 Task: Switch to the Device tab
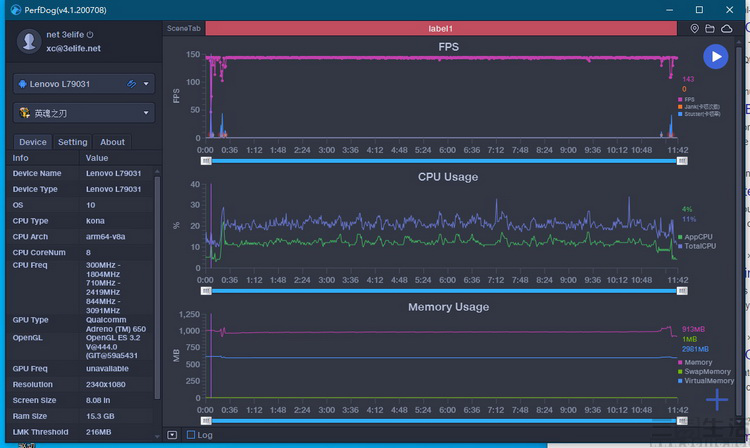click(x=33, y=142)
